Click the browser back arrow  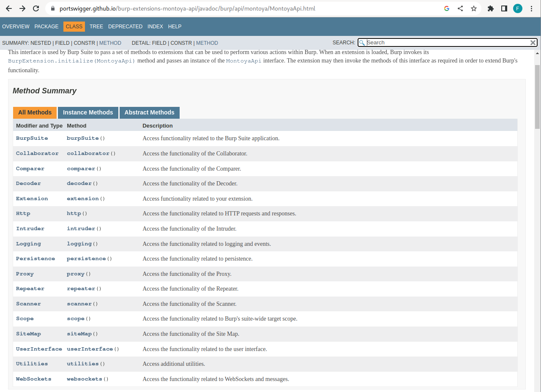click(x=9, y=8)
